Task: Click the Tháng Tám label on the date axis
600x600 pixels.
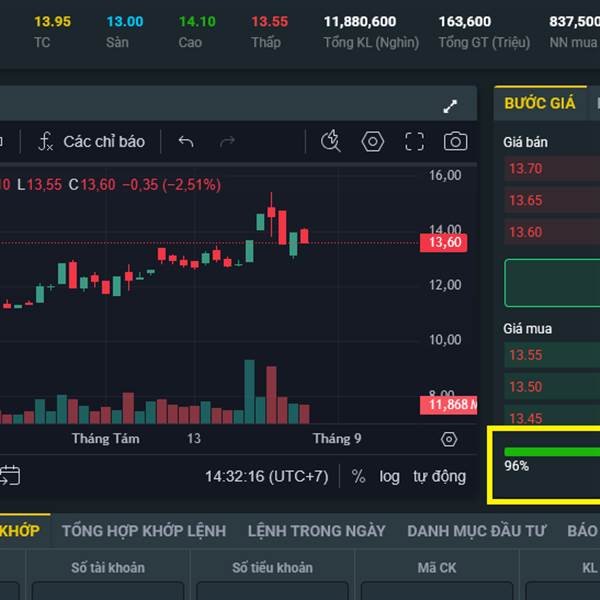Action: tap(106, 439)
